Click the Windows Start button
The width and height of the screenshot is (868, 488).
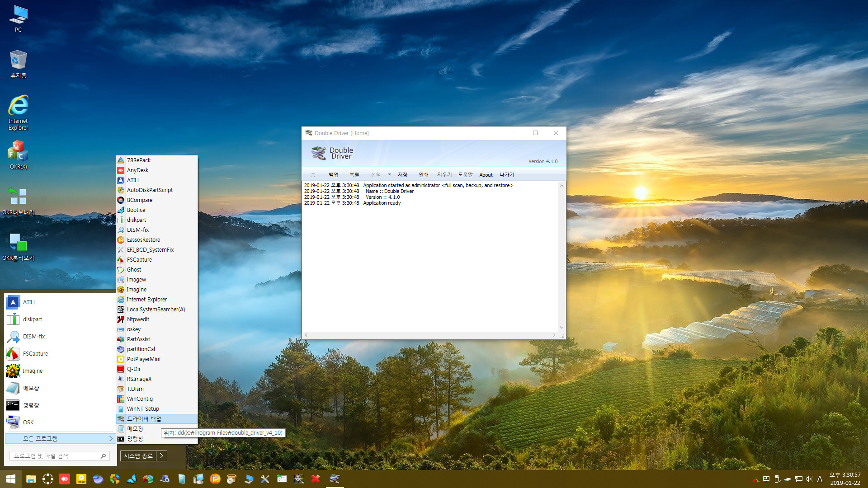(11, 479)
